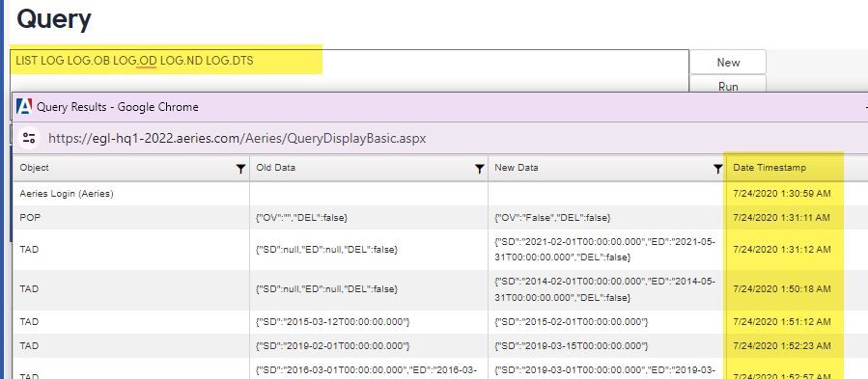Click timestamp 7/24/2020 1:50:18 AM
The image size is (868, 379).
781,288
